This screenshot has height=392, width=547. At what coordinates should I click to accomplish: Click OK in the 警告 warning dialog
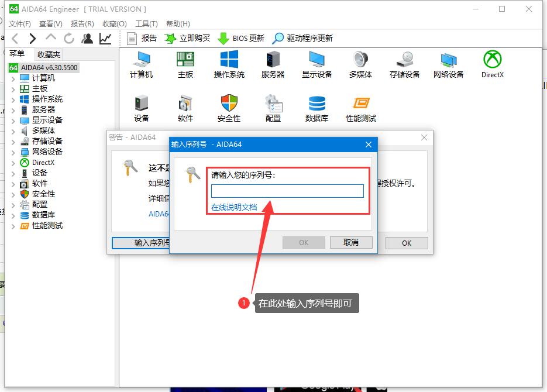pyautogui.click(x=407, y=243)
